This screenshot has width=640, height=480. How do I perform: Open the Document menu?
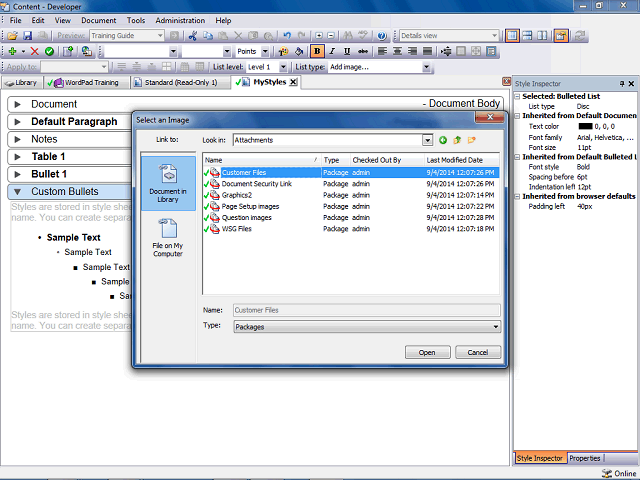pyautogui.click(x=98, y=20)
